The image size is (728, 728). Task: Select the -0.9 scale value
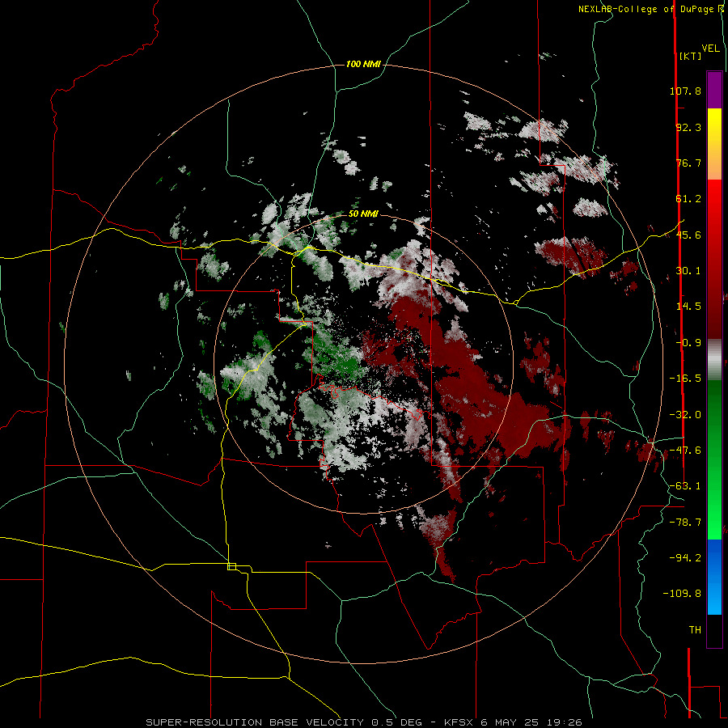point(688,343)
